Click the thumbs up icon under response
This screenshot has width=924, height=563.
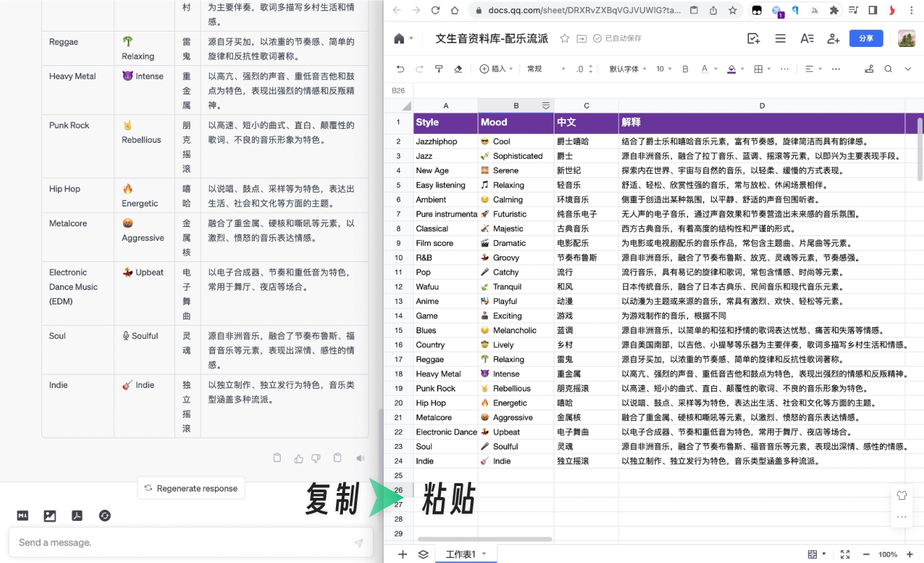point(299,459)
